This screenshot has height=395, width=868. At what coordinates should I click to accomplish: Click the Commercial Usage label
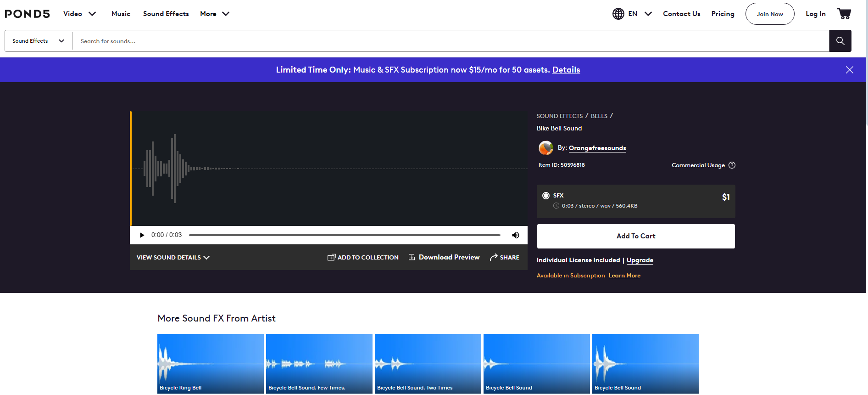pyautogui.click(x=698, y=165)
